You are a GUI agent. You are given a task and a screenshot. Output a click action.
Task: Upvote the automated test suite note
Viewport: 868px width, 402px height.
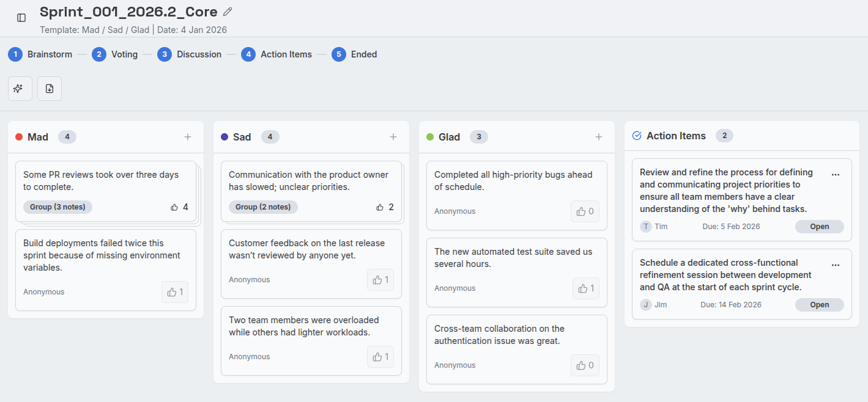point(586,288)
